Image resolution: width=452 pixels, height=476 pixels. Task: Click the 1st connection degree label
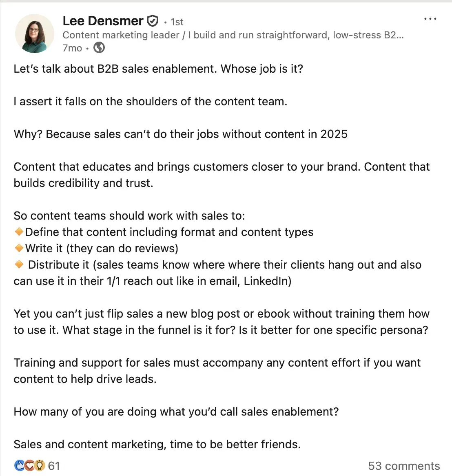pyautogui.click(x=177, y=22)
